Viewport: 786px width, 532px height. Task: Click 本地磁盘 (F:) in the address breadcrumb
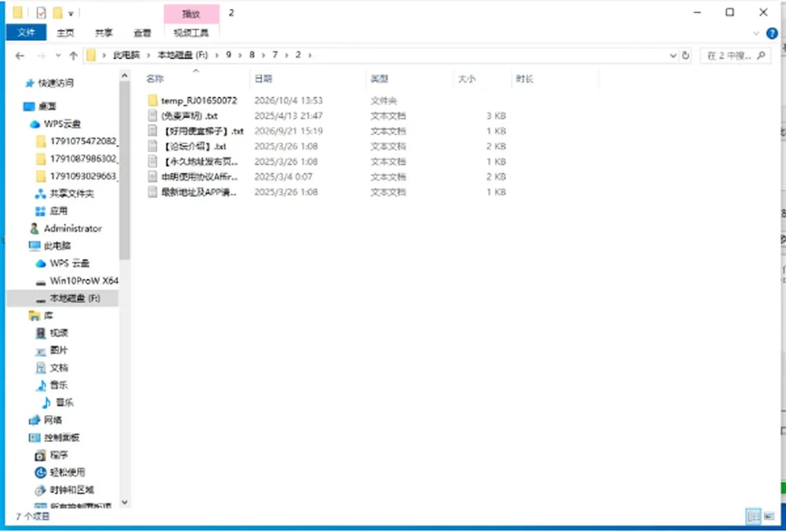pos(183,55)
